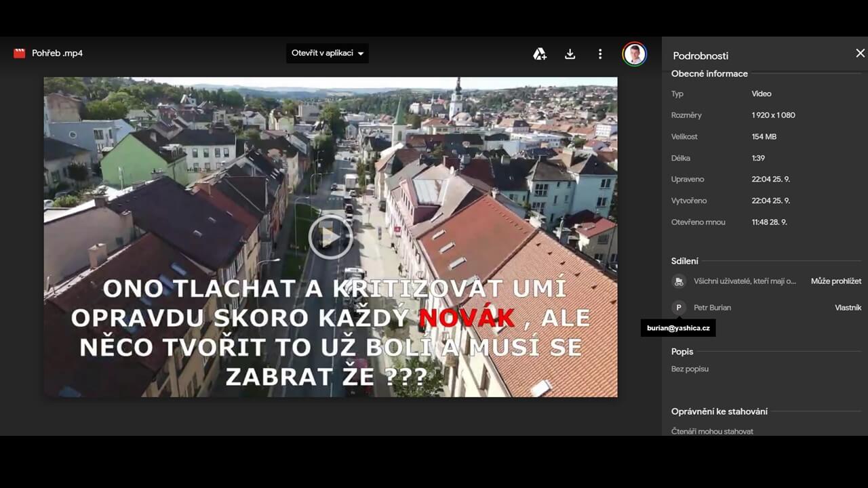Download the Pohřeb .mp4 file
The width and height of the screenshot is (868, 488).
tap(570, 54)
